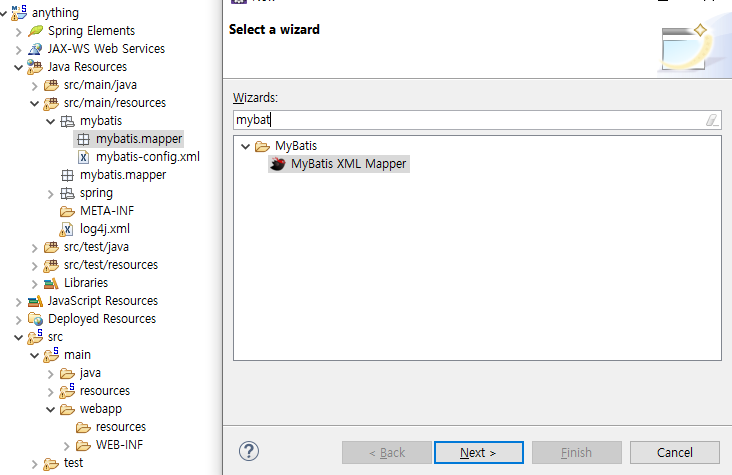The image size is (732, 475).
Task: Collapse the main folder node
Action: (35, 356)
